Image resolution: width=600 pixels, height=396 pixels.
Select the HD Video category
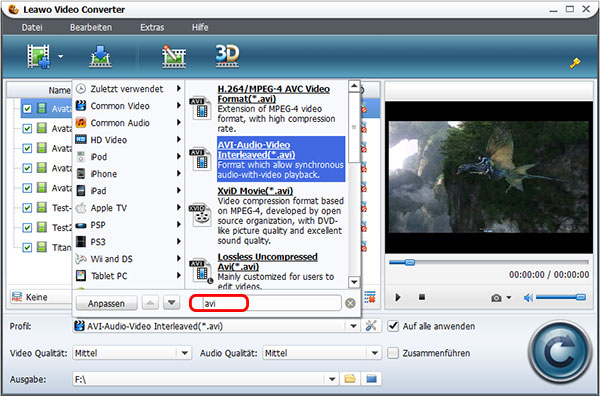[128, 140]
